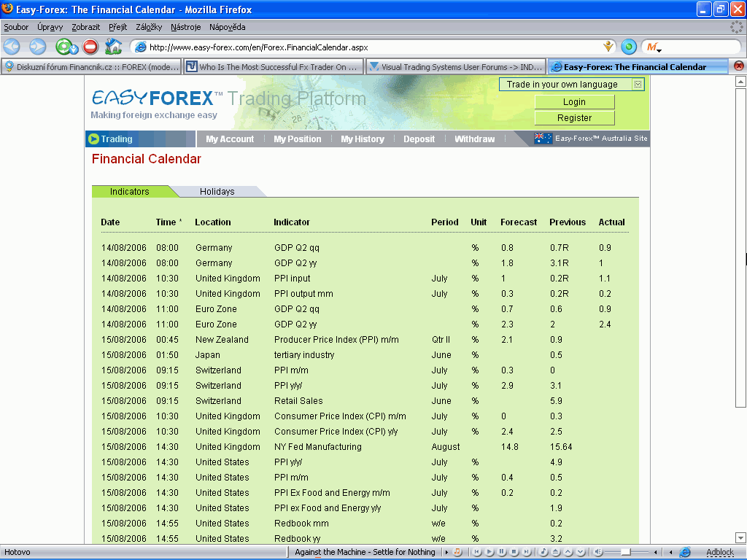Click the Login button

click(x=574, y=102)
